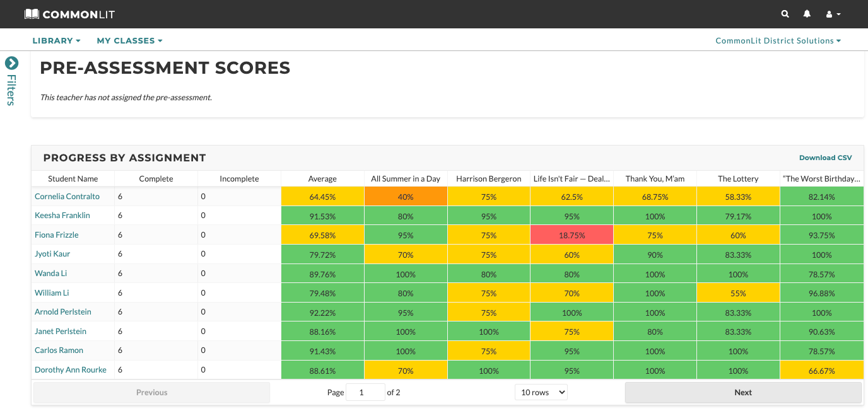Click the Pre-Assessment Scores heading

click(x=165, y=67)
